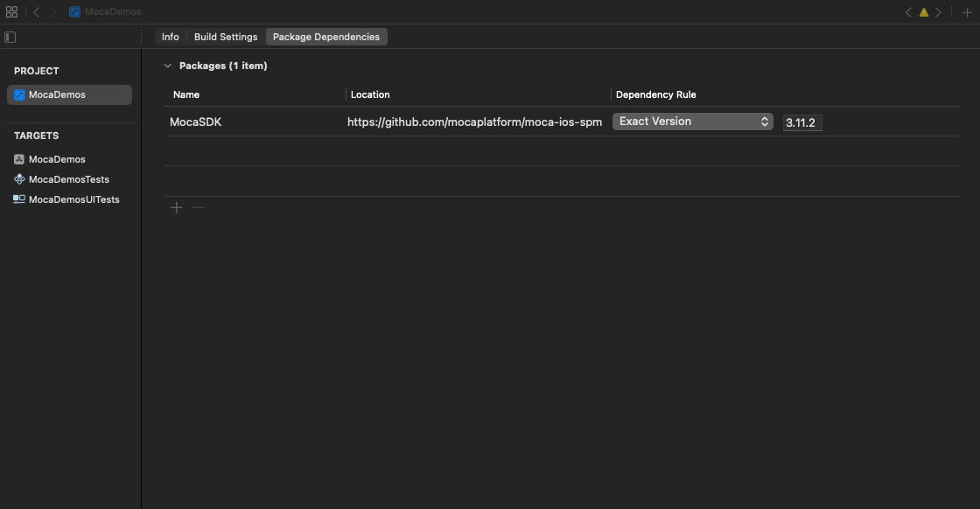Viewport: 980px width, 509px height.
Task: Go back with the left chevron arrow
Action: coord(36,12)
